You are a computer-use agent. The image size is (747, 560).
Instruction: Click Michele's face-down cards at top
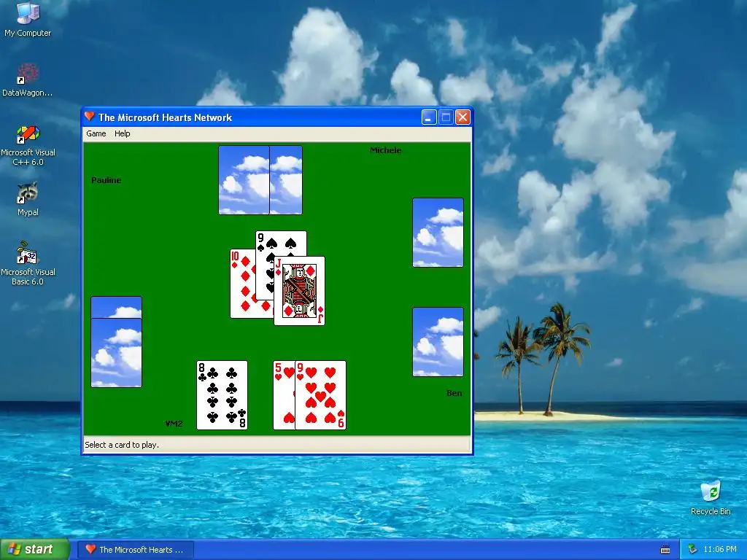pyautogui.click(x=260, y=180)
